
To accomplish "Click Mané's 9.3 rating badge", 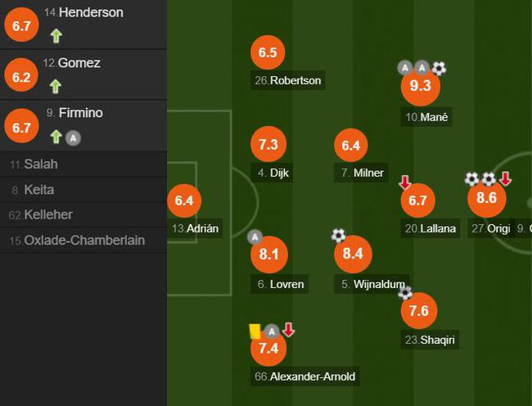I will (x=420, y=88).
